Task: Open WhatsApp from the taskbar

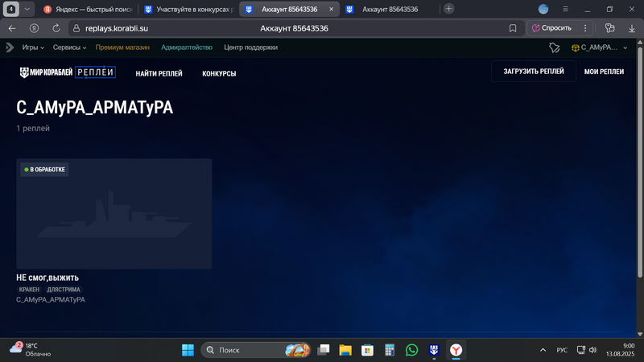Action: (x=411, y=350)
